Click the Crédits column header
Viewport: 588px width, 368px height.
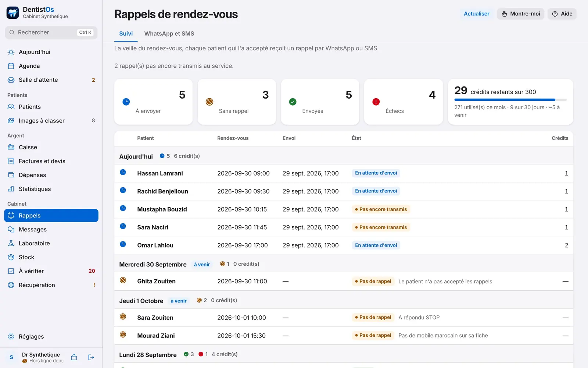click(x=560, y=138)
